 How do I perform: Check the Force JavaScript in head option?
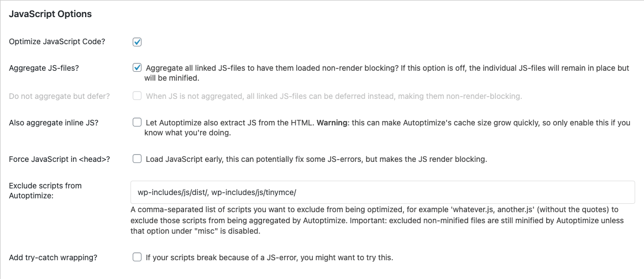tap(137, 159)
